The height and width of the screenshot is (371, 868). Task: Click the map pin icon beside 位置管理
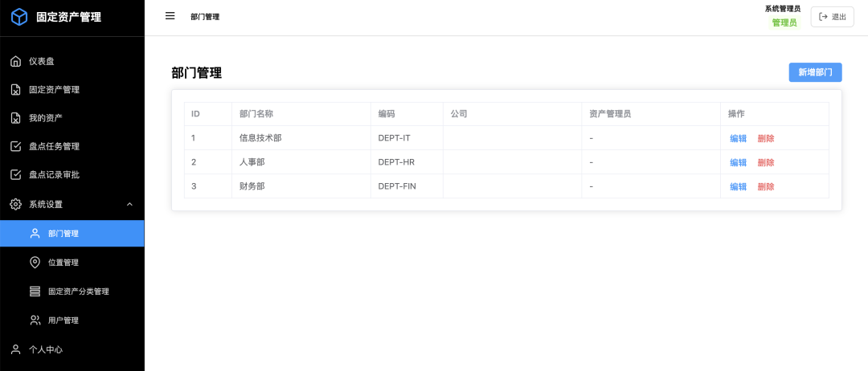(35, 262)
